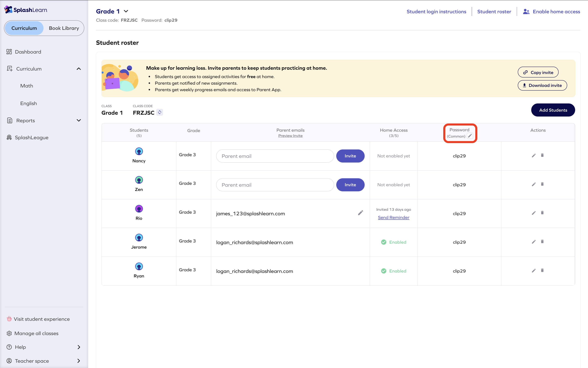Click Nancy's password clip29
The width and height of the screenshot is (588, 368).
pyautogui.click(x=459, y=156)
